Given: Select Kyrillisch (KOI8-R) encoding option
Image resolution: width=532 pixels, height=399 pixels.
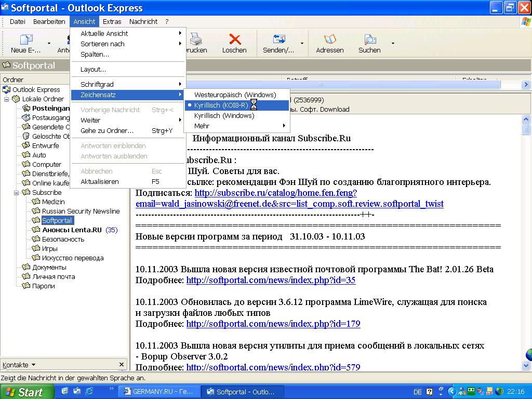Looking at the screenshot, I should coord(237,105).
